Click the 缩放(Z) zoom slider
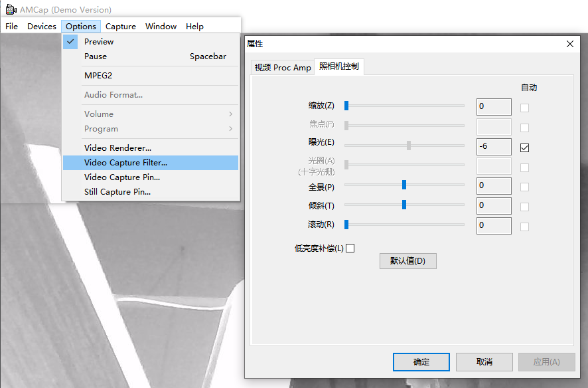Image resolution: width=588 pixels, height=388 pixels. pyautogui.click(x=404, y=106)
